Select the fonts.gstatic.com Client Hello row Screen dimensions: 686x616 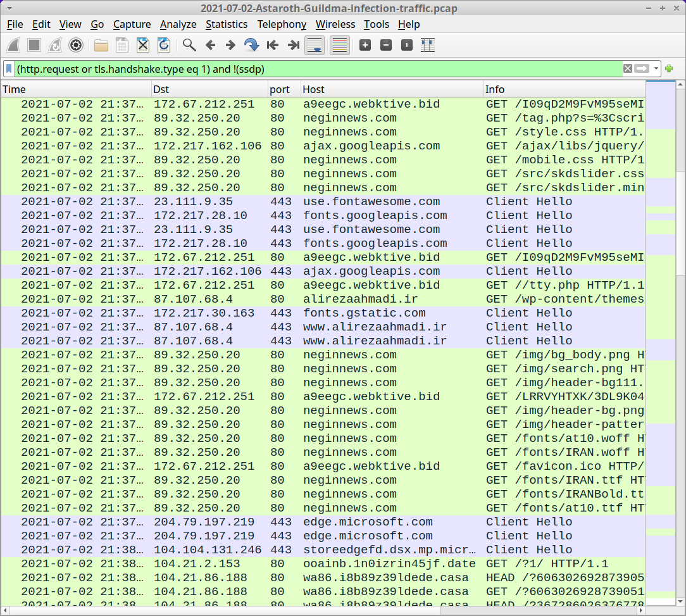(323, 313)
